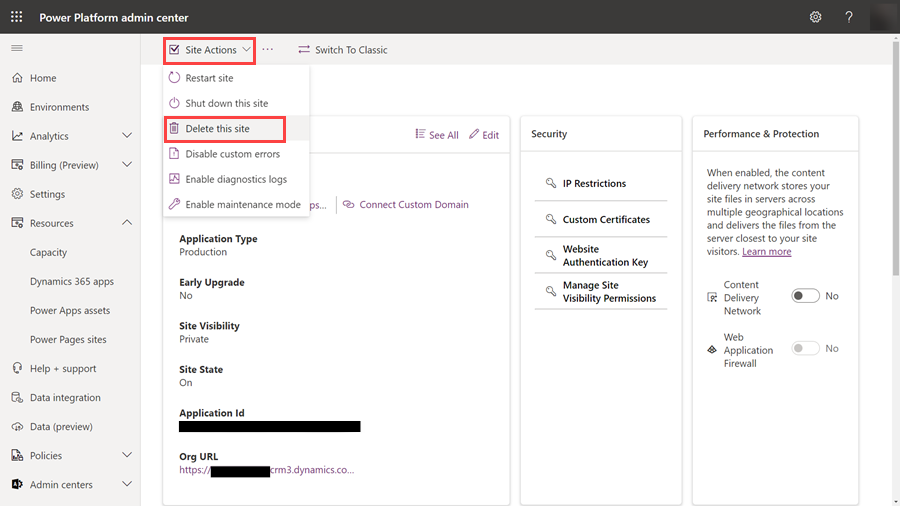Expand the Policies section chevron

coord(127,455)
